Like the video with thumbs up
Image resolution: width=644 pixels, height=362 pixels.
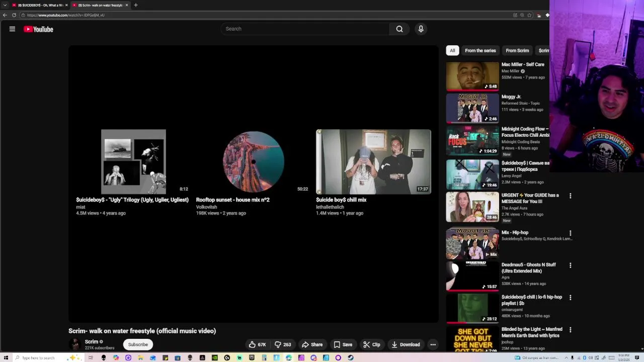pyautogui.click(x=257, y=344)
